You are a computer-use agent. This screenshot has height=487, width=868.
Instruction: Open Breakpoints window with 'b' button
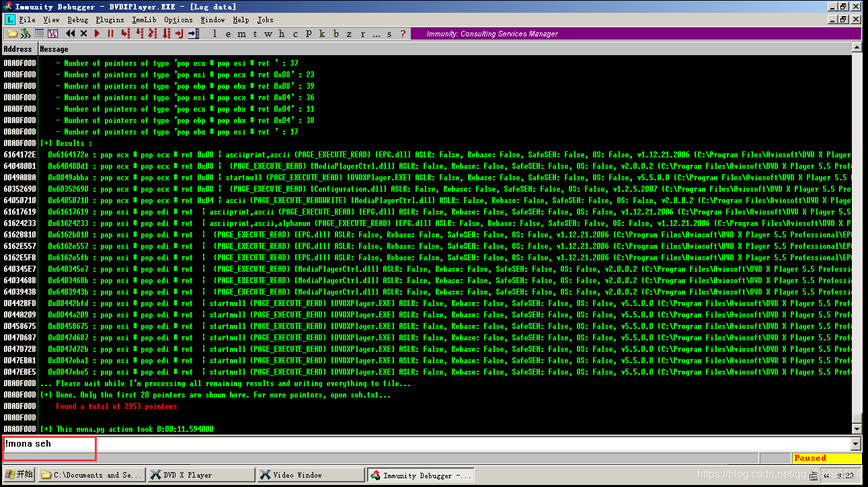coord(336,34)
